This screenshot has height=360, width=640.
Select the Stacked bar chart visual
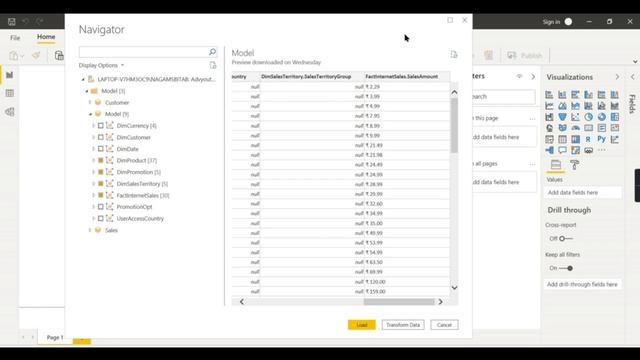[x=549, y=95]
